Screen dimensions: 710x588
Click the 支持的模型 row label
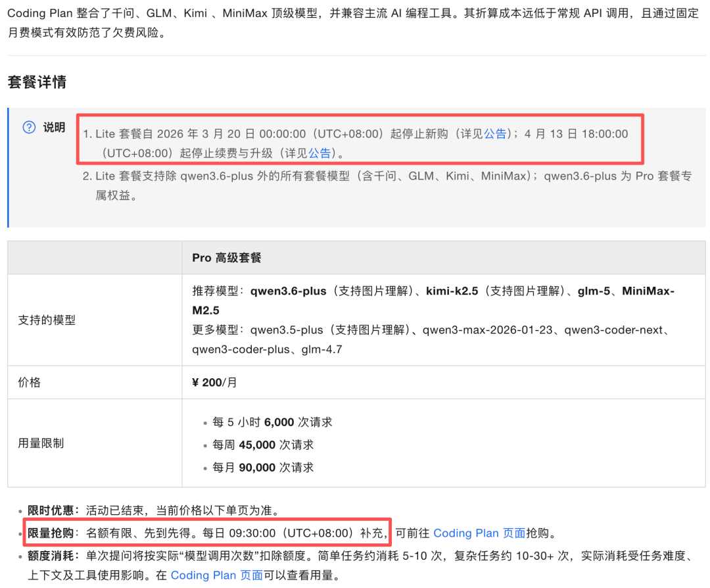click(x=47, y=320)
